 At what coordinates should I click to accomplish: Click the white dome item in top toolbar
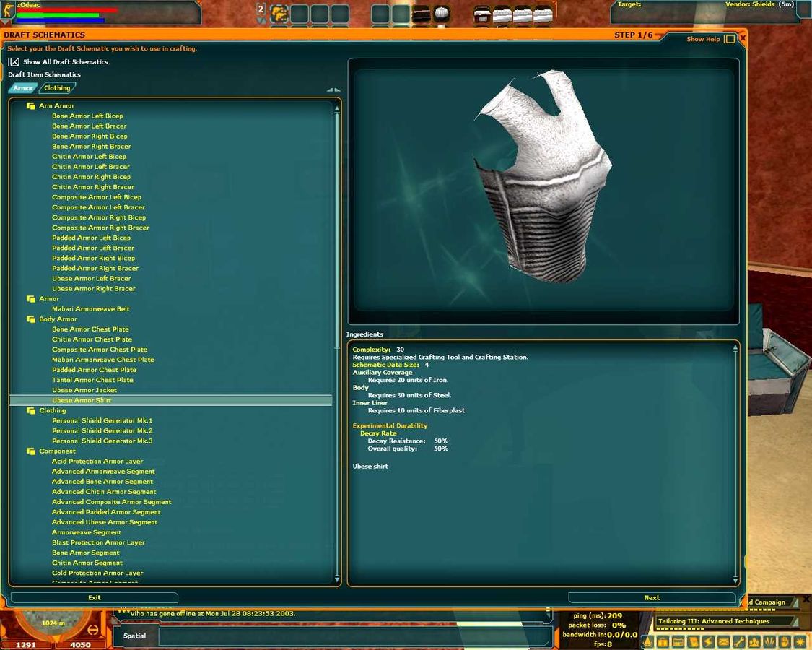coord(441,14)
